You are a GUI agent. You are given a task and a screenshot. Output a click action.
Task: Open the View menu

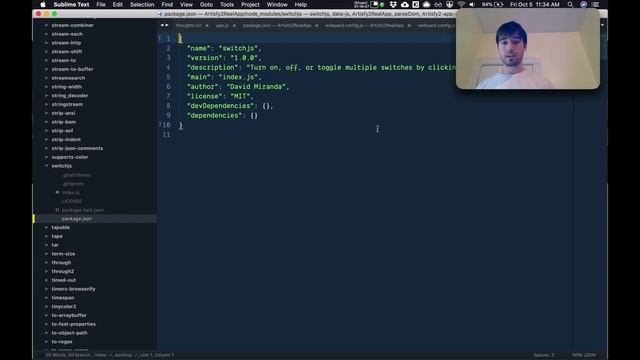[186, 4]
